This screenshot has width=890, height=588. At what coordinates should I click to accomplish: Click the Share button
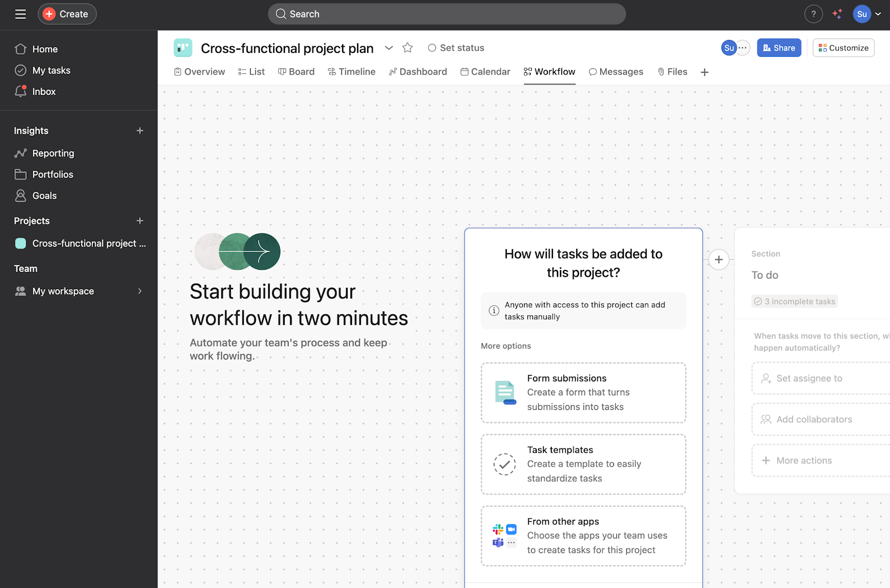pos(778,48)
